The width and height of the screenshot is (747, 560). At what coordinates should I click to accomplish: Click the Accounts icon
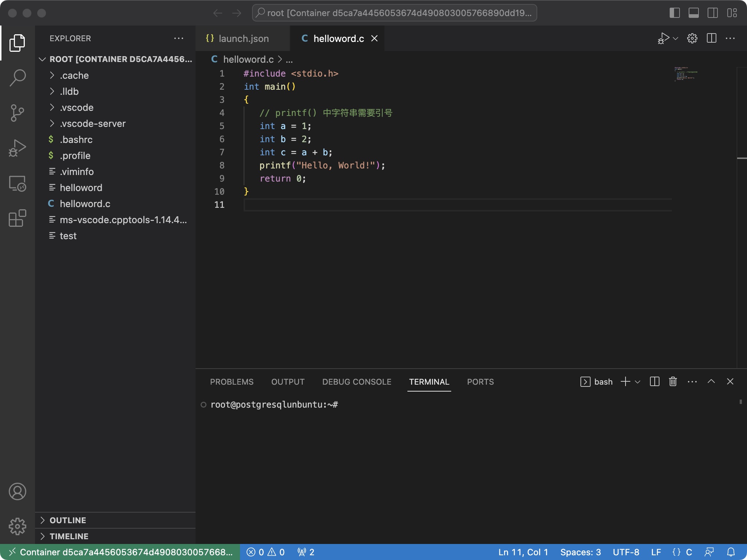click(17, 491)
